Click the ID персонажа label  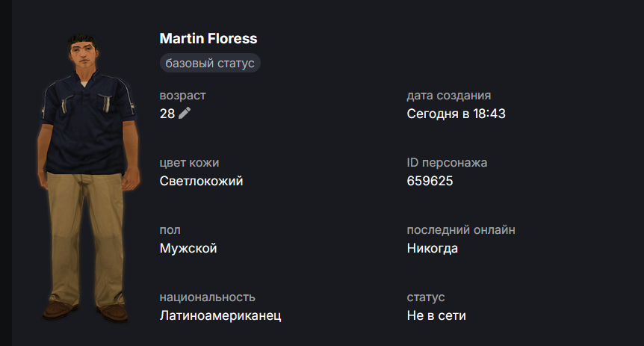click(x=447, y=163)
